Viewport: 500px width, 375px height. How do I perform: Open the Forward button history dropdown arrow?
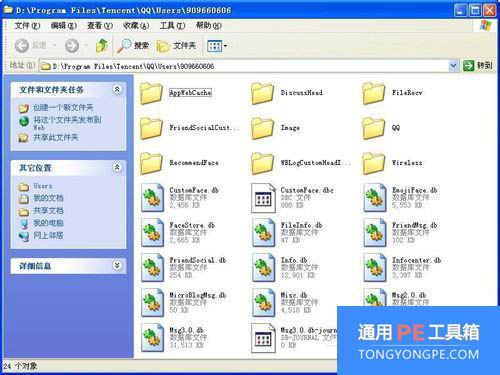(86, 45)
